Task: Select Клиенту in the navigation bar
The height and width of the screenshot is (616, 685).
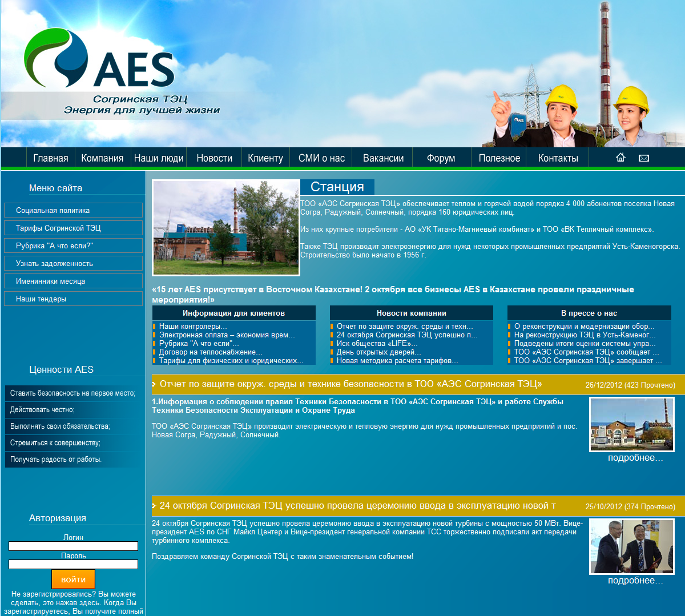Action: pyautogui.click(x=265, y=158)
